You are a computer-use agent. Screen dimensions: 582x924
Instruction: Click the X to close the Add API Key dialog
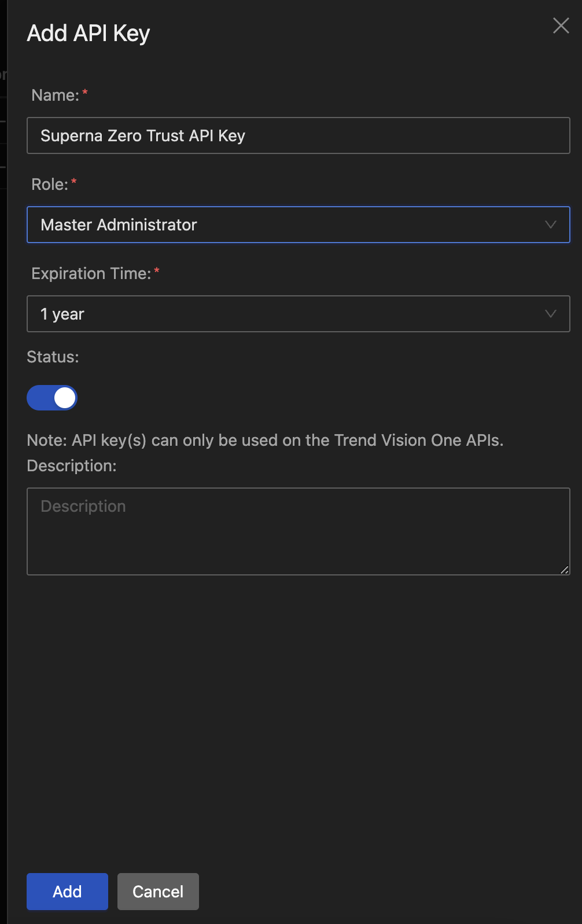(x=560, y=25)
